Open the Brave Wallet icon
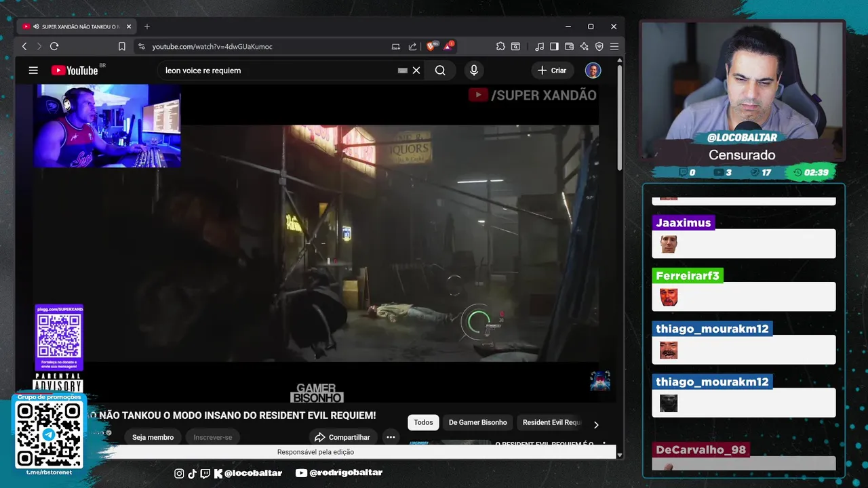This screenshot has height=488, width=868. click(x=569, y=46)
